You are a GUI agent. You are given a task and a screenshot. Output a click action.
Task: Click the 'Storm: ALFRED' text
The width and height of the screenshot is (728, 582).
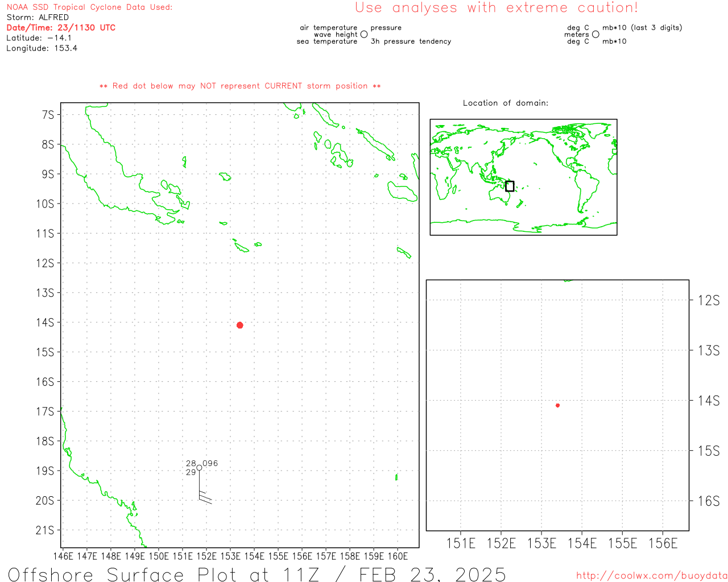(x=38, y=18)
